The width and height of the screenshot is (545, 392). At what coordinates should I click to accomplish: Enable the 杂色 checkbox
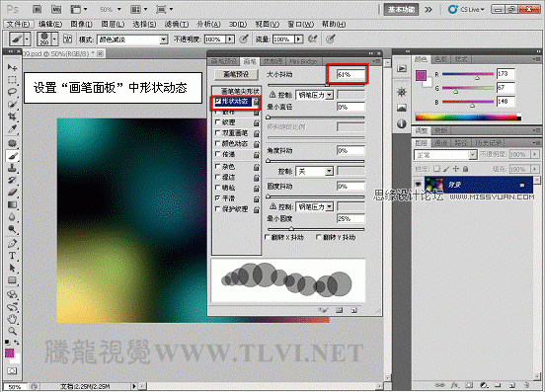(218, 167)
